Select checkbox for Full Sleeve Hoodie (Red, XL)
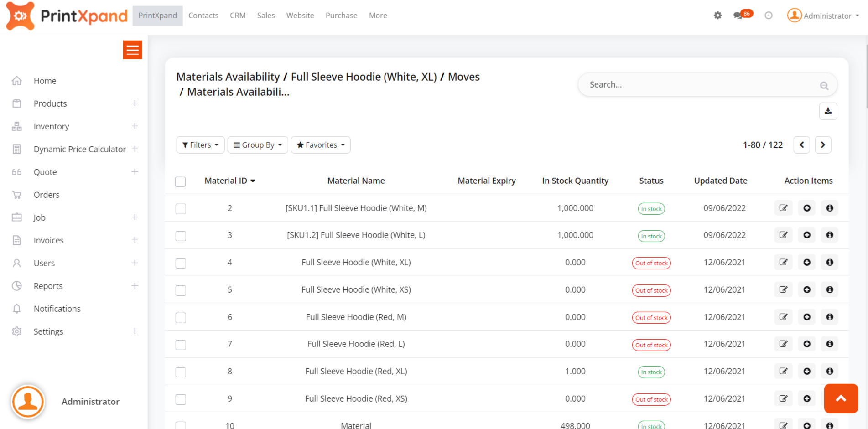This screenshot has height=429, width=868. point(181,372)
